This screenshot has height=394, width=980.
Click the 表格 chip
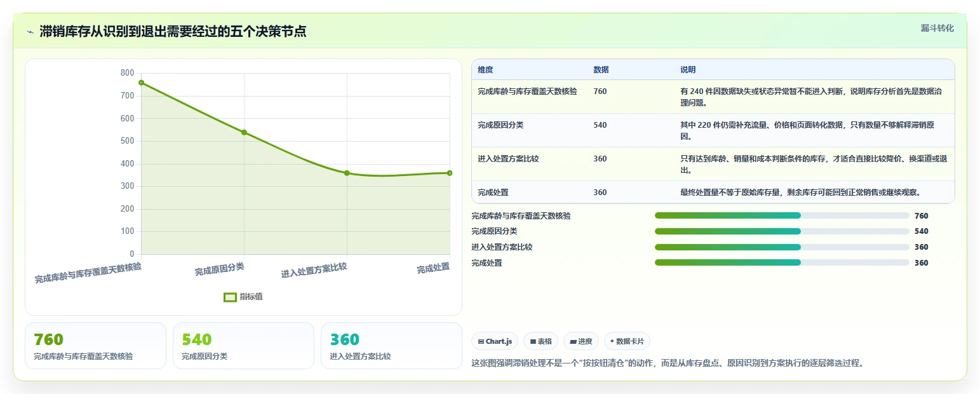540,341
